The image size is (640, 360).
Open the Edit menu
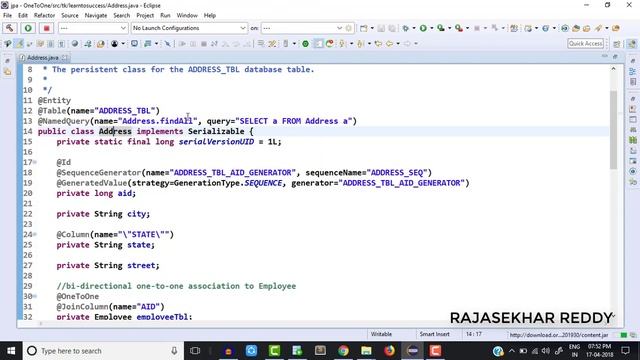[23, 15]
